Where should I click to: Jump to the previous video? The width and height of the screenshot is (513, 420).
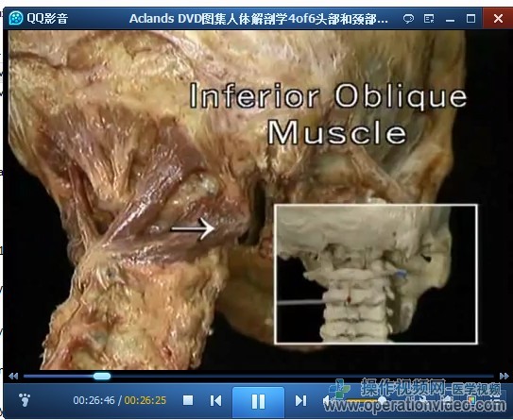[215, 400]
